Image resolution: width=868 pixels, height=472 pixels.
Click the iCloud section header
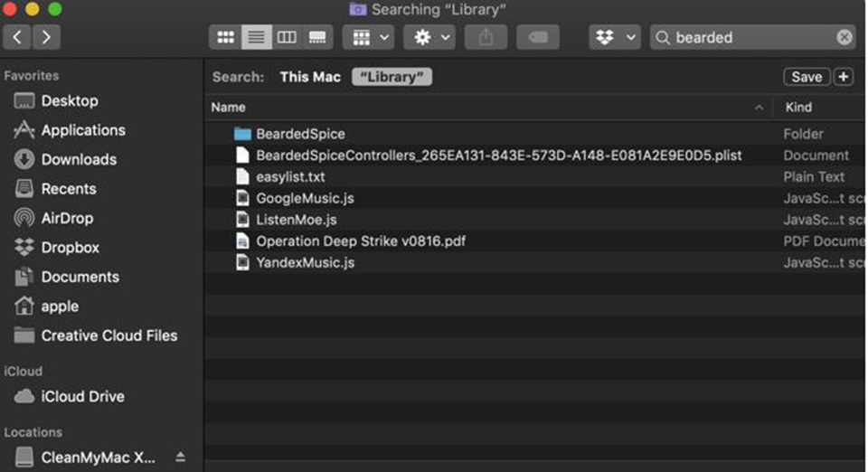(23, 372)
